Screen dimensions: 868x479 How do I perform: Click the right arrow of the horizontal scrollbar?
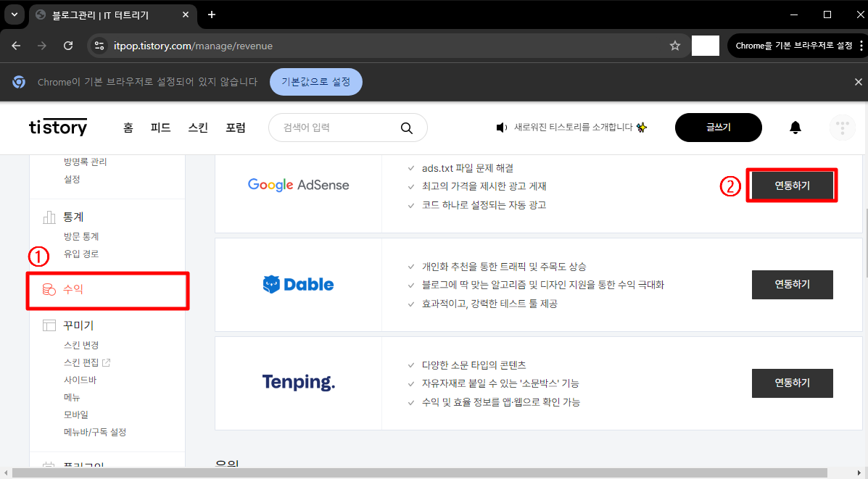pos(858,473)
